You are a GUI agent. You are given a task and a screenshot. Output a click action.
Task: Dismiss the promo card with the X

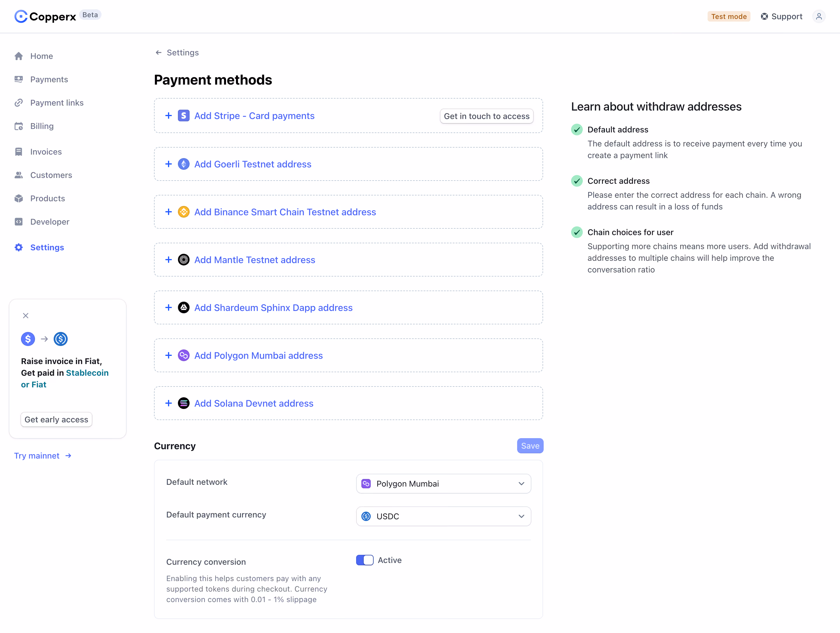click(x=25, y=316)
